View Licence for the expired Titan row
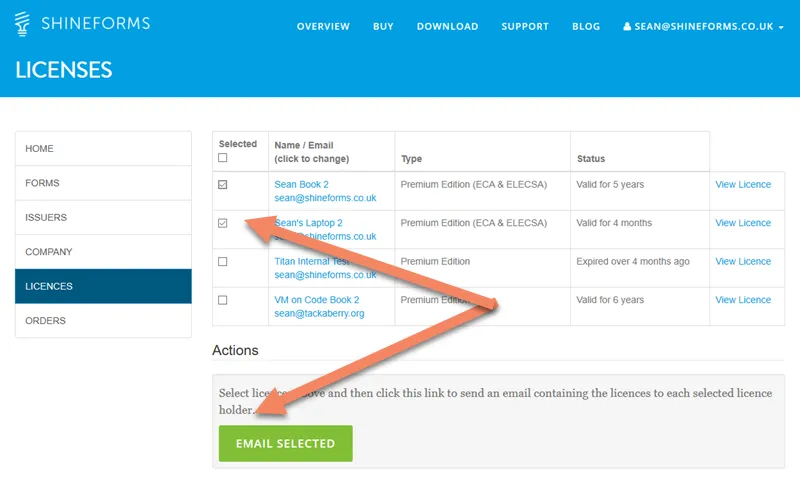This screenshot has height=482, width=800. click(x=743, y=261)
